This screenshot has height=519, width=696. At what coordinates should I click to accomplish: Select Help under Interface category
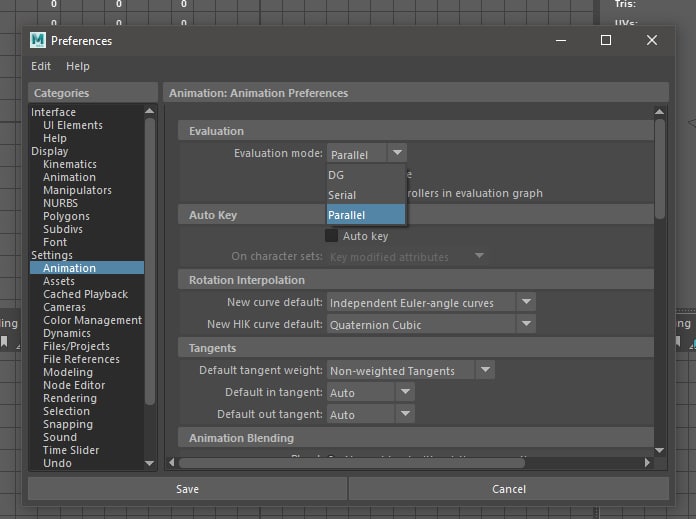point(55,138)
